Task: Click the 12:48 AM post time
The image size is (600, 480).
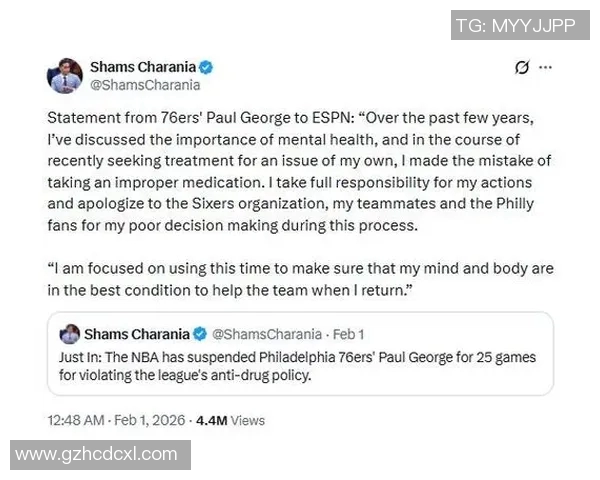Action: 76,420
